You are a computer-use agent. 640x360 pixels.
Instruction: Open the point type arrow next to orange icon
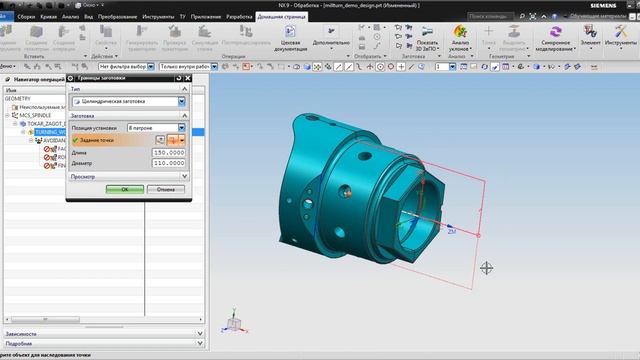click(182, 140)
